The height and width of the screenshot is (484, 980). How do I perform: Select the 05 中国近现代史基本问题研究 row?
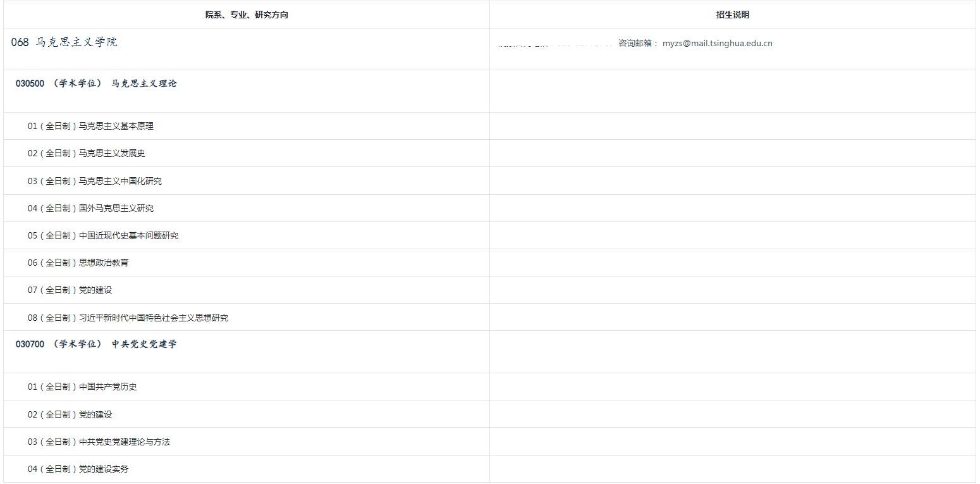click(102, 236)
